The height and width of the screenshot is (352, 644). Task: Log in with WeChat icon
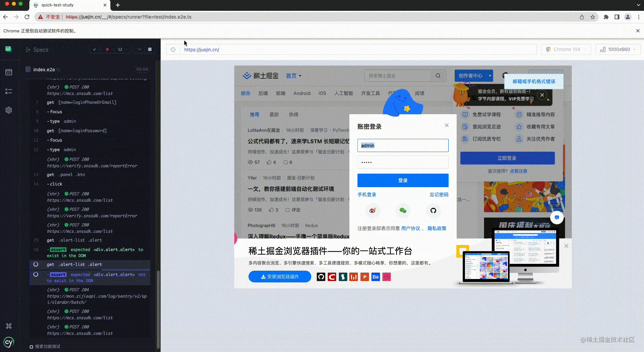pyautogui.click(x=403, y=210)
